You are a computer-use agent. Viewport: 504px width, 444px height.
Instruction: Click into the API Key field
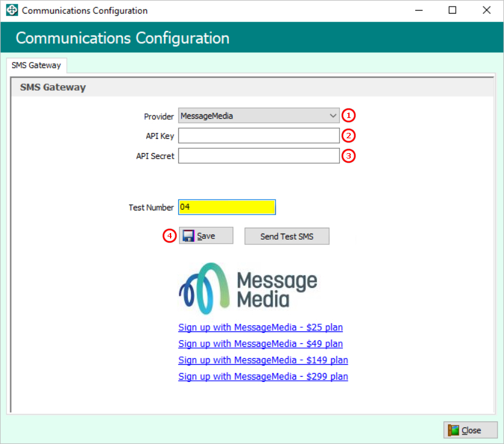pyautogui.click(x=259, y=135)
